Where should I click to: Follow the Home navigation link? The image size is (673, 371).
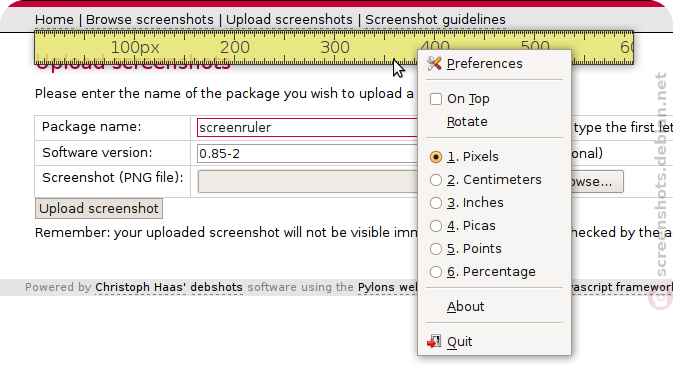pos(54,20)
